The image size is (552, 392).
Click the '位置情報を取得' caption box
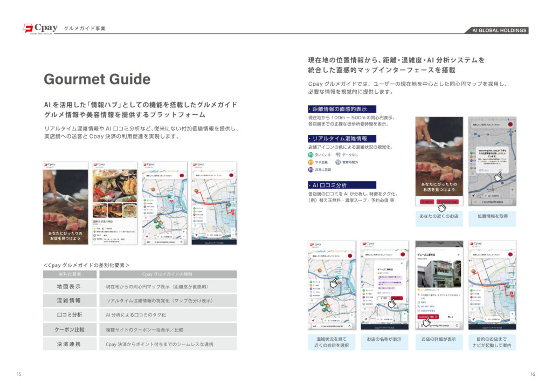pyautogui.click(x=492, y=218)
